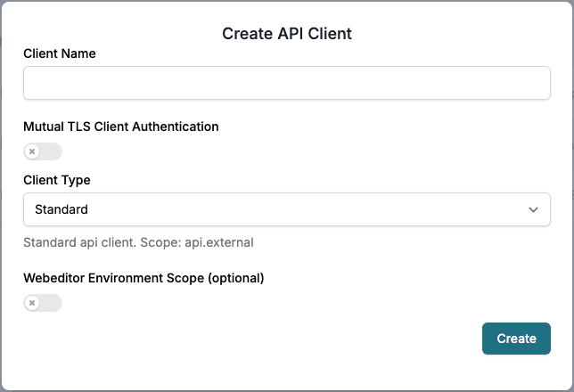This screenshot has width=574, height=392.
Task: Click the Client Name input field
Action: point(287,83)
